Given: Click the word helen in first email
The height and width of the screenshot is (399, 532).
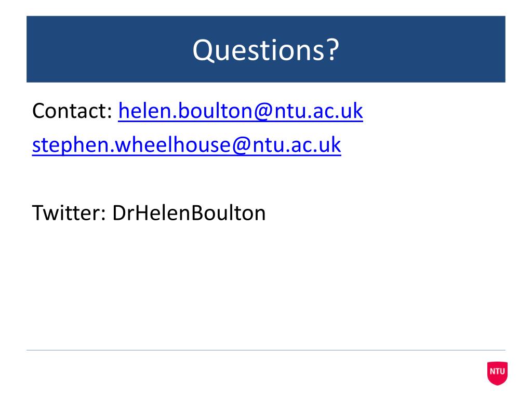Looking at the screenshot, I should [x=144, y=111].
